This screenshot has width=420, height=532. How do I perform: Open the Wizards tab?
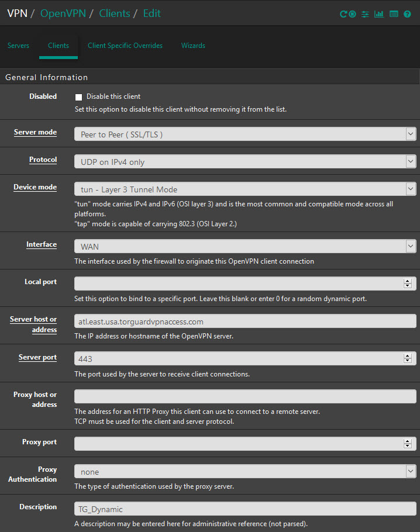pyautogui.click(x=193, y=46)
